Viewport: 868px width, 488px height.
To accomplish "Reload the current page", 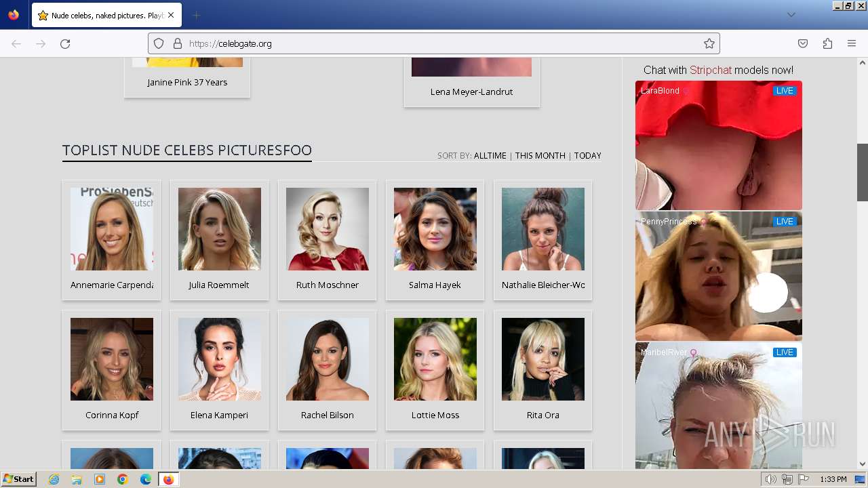I will (65, 43).
